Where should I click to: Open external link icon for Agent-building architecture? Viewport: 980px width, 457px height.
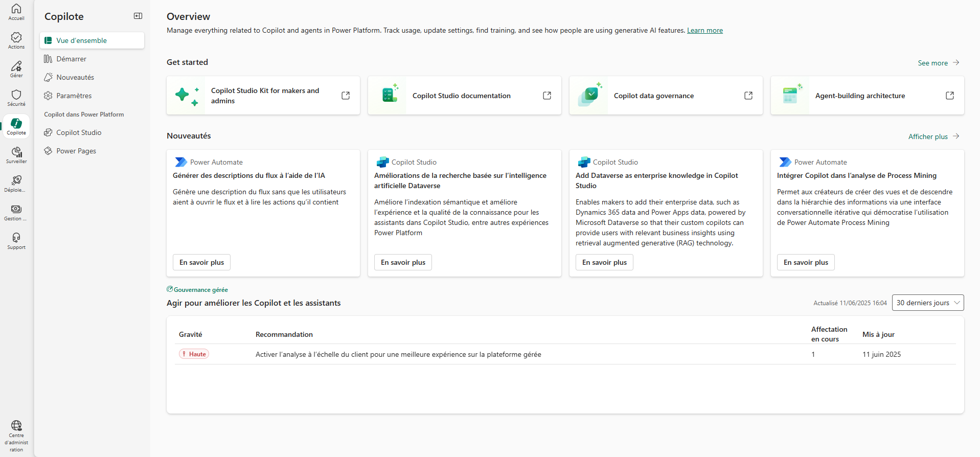[950, 96]
